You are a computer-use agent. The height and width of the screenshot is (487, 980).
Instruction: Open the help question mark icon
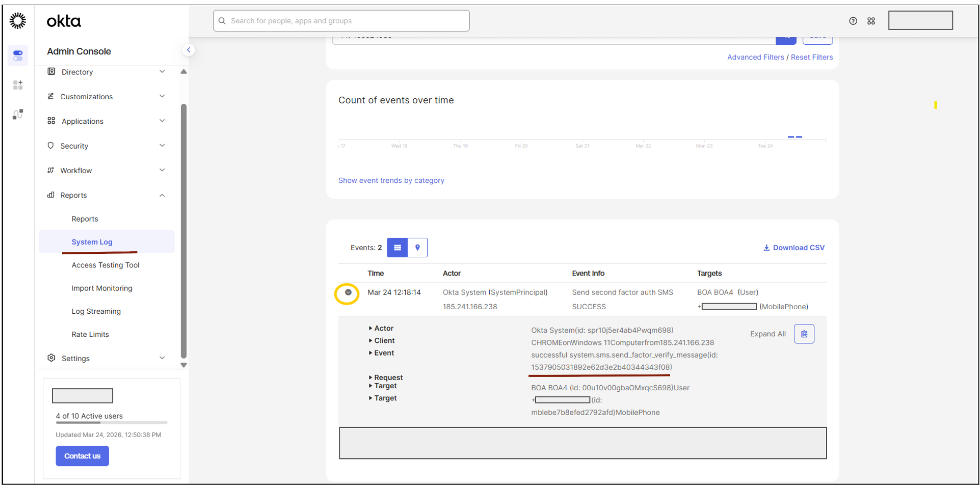tap(853, 21)
